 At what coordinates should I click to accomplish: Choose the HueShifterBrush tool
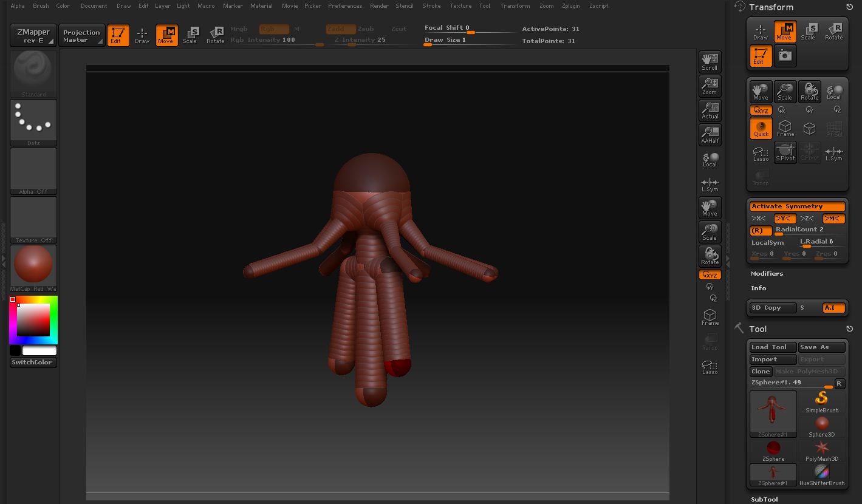click(822, 475)
